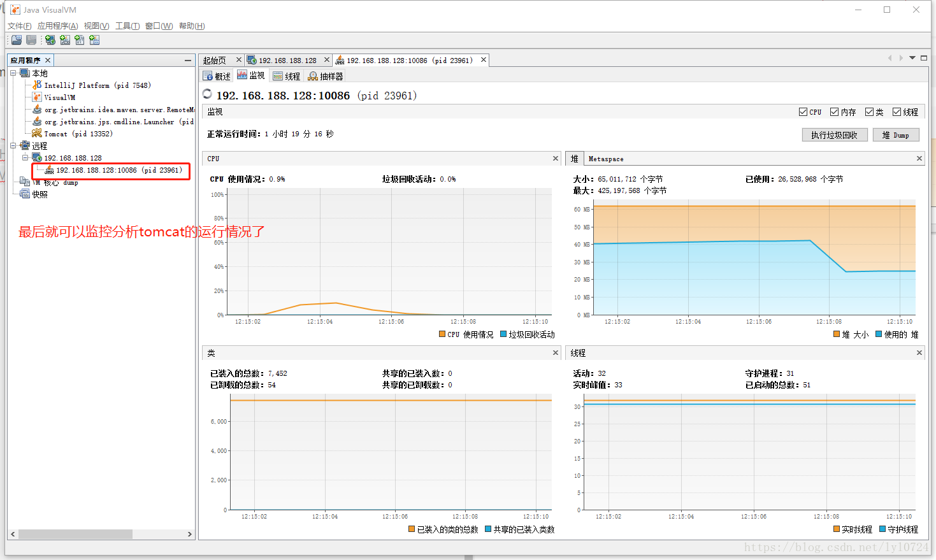The image size is (936, 560).
Task: Click the left arrow of sidebar scrollbar
Action: click(x=13, y=535)
